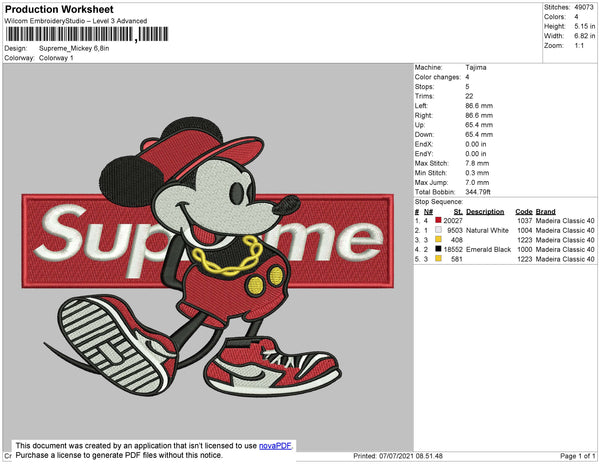Click the 'N#' column header

click(428, 212)
